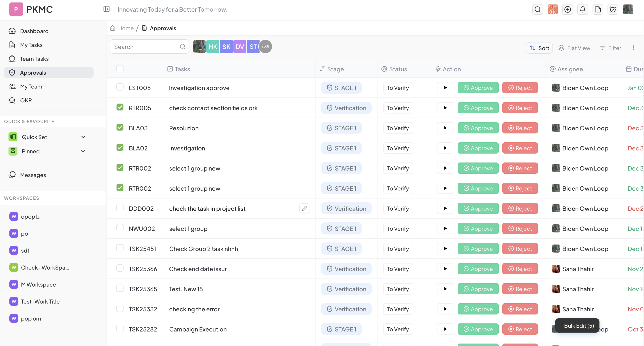Screen dimensions: 644x346
Task: Expand the Quick Set section
Action: (83, 137)
